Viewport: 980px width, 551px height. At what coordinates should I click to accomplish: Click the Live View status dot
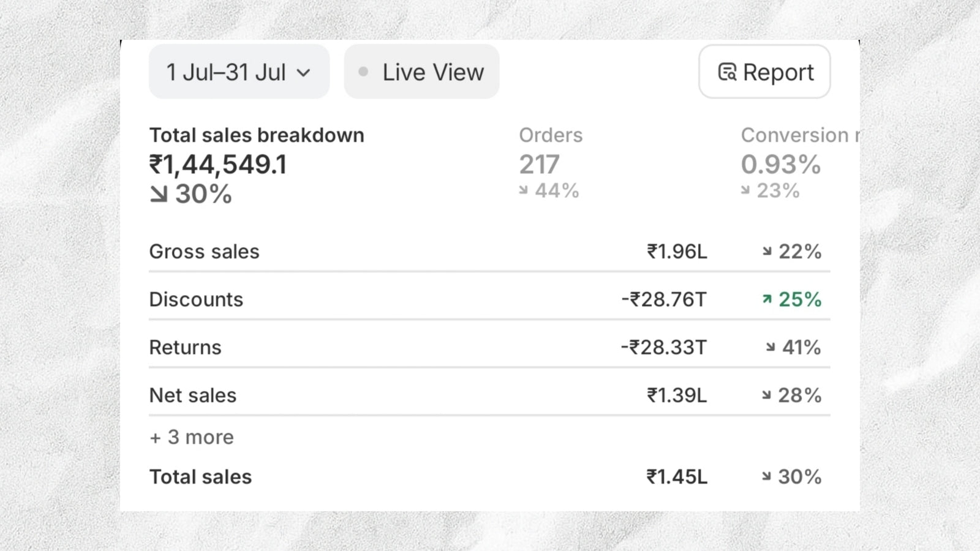[x=363, y=72]
